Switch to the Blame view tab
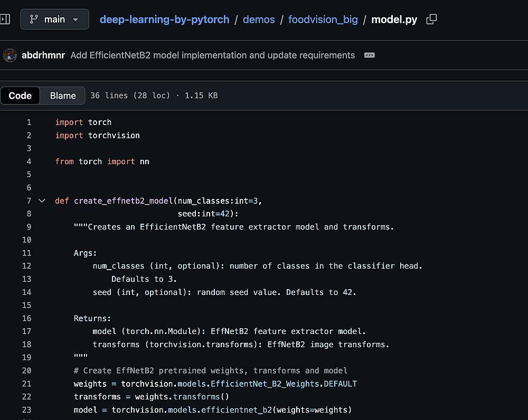The image size is (528, 420). point(63,96)
